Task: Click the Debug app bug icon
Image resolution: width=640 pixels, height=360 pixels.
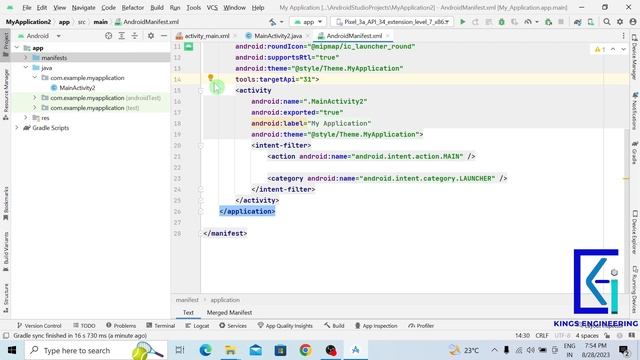Action: point(501,22)
